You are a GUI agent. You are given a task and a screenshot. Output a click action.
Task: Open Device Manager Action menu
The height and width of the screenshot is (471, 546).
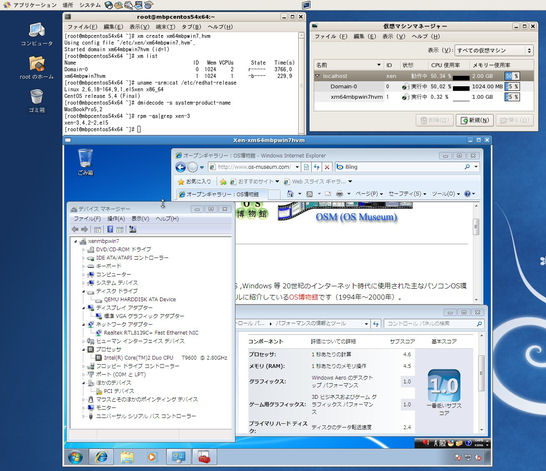coord(116,219)
